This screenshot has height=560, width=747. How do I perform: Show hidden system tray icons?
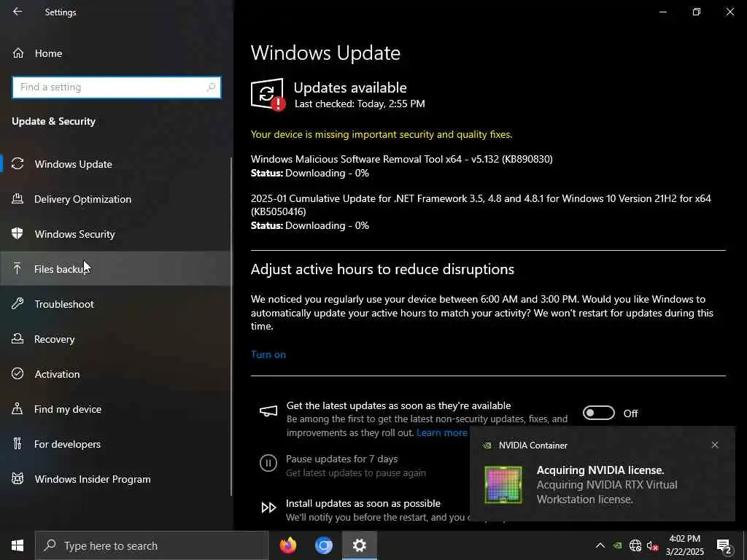click(600, 545)
